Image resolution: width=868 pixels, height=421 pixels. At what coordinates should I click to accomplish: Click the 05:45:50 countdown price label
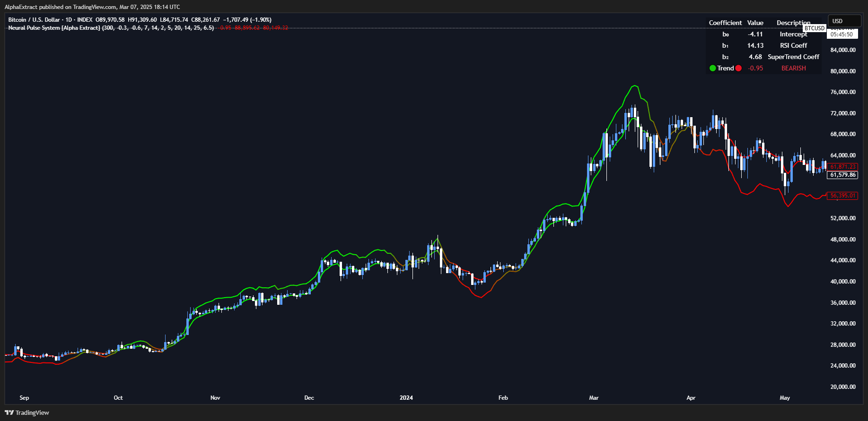click(x=842, y=34)
